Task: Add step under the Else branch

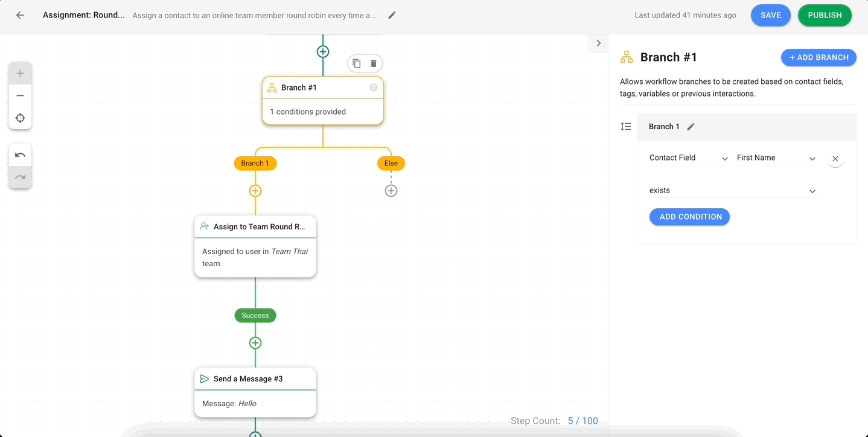Action: [x=391, y=191]
